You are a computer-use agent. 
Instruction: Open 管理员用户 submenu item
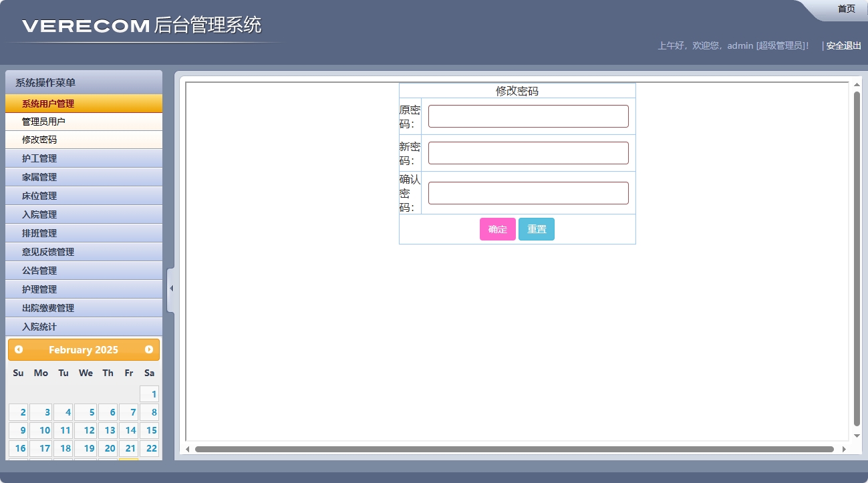44,122
